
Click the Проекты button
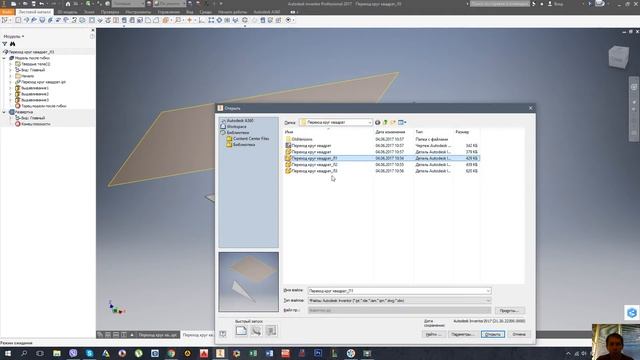[509, 311]
